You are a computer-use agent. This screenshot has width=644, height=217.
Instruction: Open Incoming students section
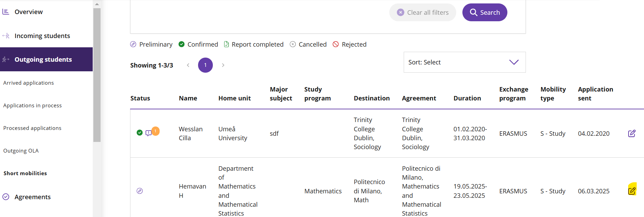click(x=42, y=36)
